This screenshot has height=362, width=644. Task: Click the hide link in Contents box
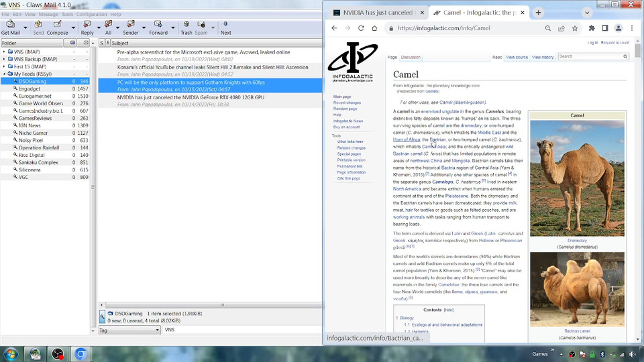point(449,310)
